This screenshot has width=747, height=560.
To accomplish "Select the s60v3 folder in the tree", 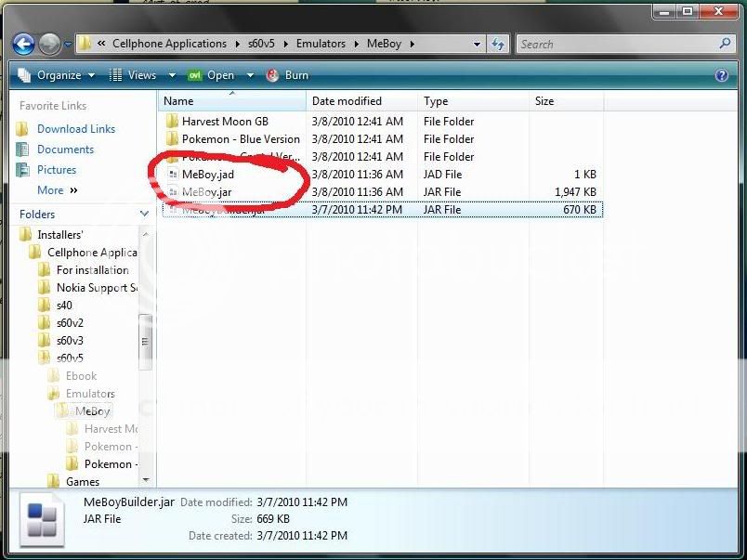I will [70, 341].
